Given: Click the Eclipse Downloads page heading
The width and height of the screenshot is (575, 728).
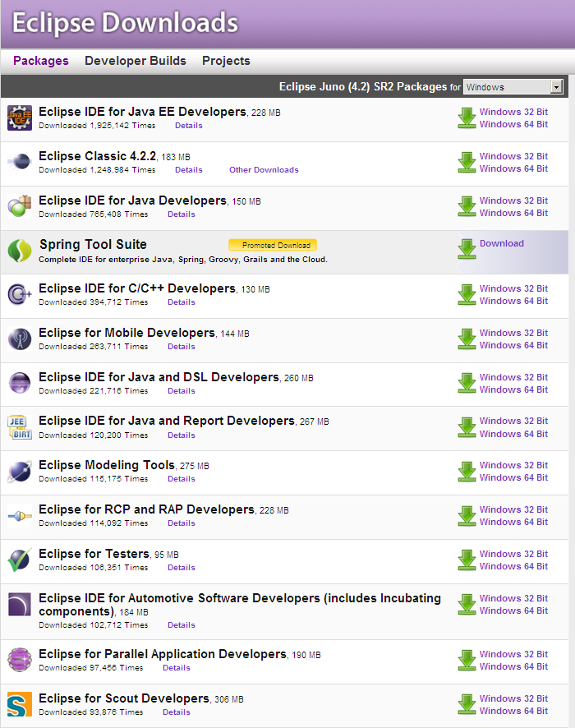Looking at the screenshot, I should 125,22.
